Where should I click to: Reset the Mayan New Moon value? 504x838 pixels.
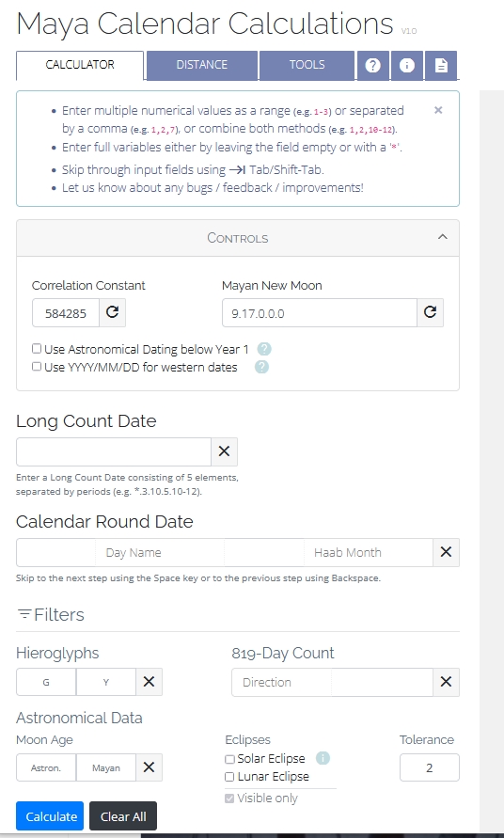(431, 312)
